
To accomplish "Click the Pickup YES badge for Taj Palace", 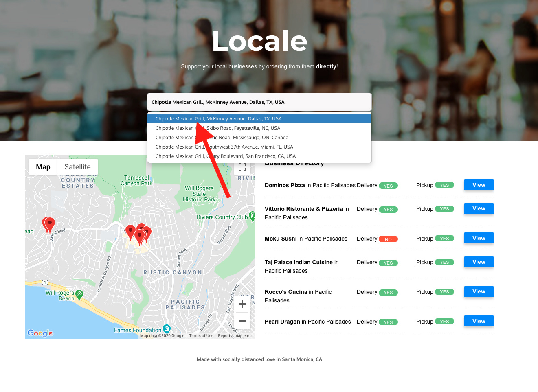I will coord(444,262).
